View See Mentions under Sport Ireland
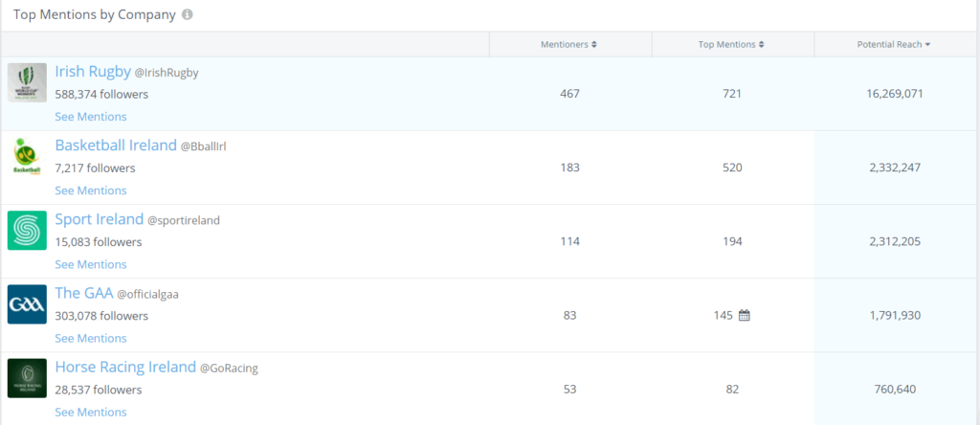980x425 pixels. point(91,264)
